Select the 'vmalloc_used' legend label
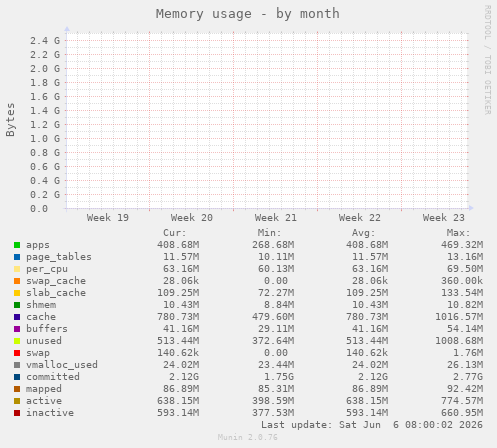 click(x=62, y=365)
